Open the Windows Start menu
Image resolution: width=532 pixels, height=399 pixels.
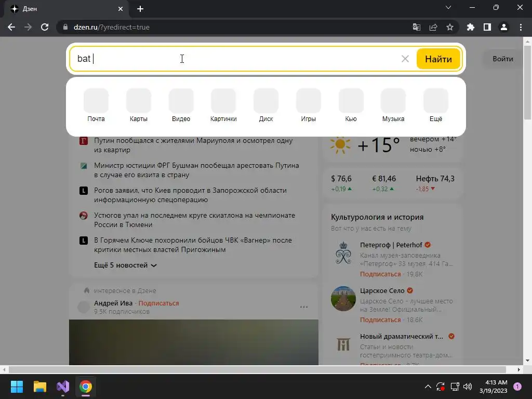click(x=17, y=387)
